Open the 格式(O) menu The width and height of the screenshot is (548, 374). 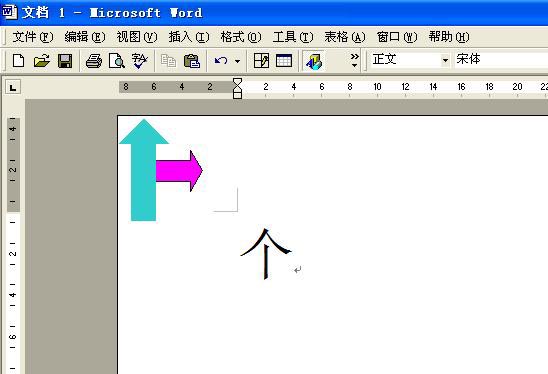click(x=241, y=37)
